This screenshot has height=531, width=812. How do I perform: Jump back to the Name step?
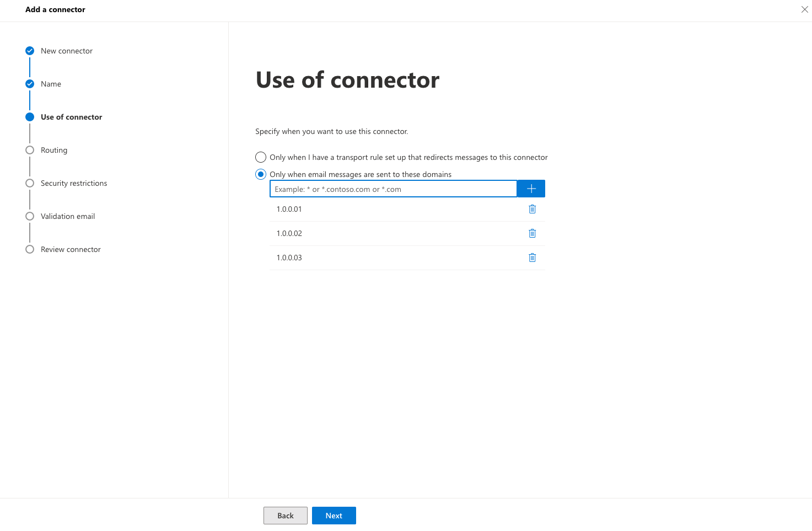pos(51,83)
